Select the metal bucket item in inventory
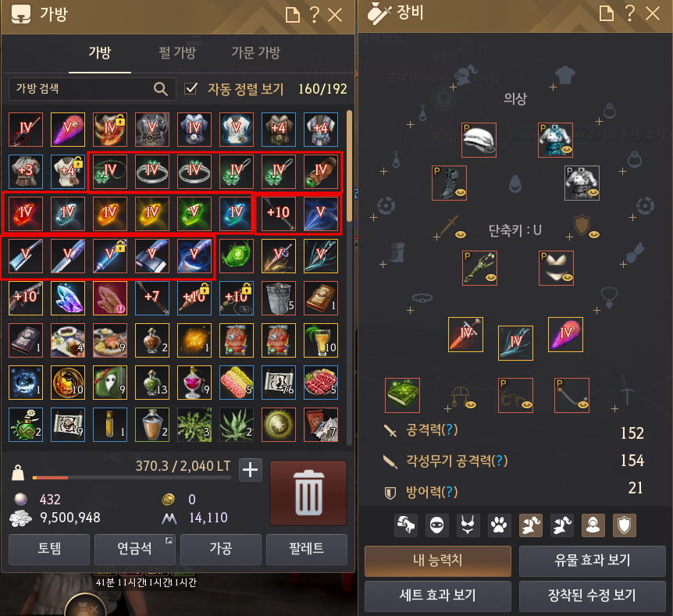Screen dimensions: 673x616 (279, 298)
